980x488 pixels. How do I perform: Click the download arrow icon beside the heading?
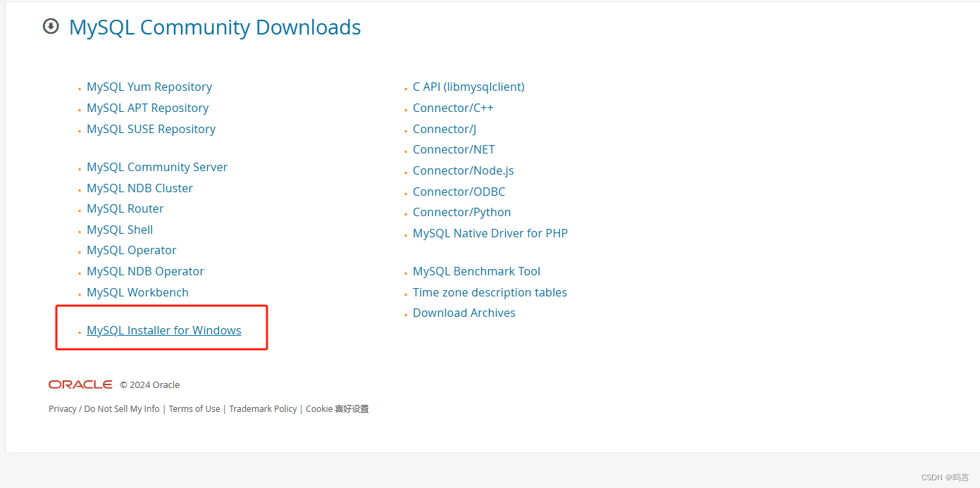pyautogui.click(x=51, y=27)
